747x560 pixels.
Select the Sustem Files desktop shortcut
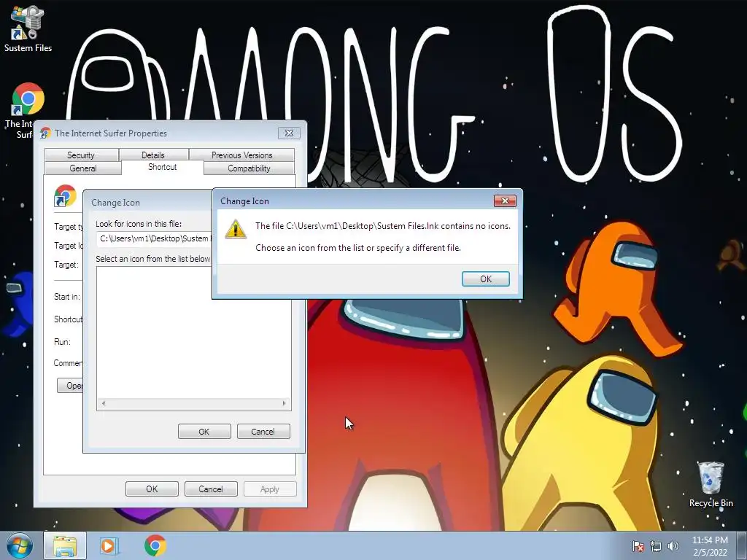coord(28,28)
